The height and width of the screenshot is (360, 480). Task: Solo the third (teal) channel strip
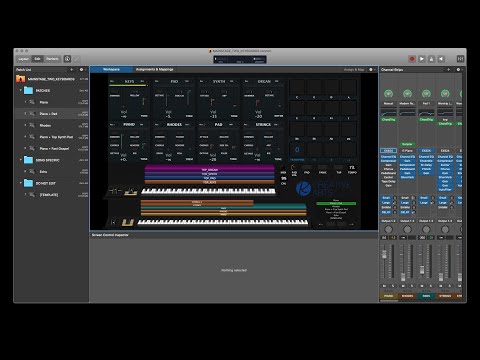(x=430, y=286)
